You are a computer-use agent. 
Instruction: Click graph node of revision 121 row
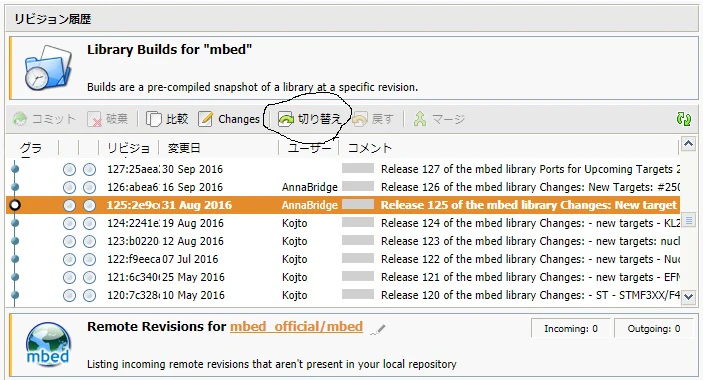click(15, 277)
